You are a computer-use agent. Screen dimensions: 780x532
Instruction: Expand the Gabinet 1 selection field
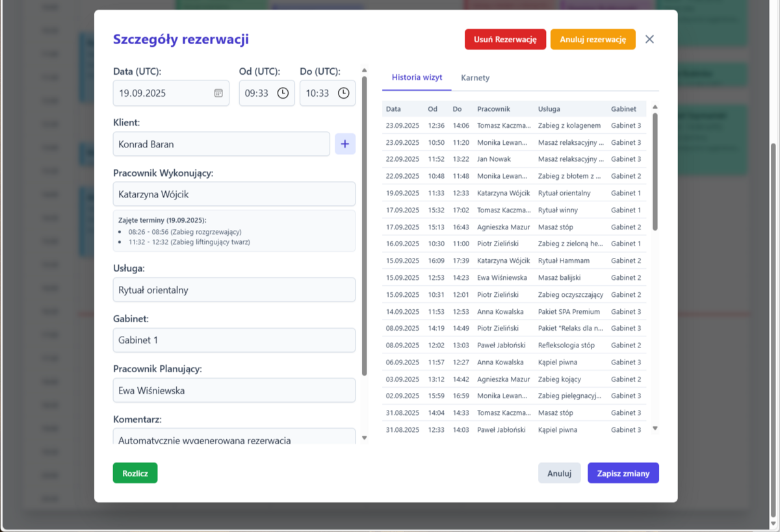(x=234, y=340)
